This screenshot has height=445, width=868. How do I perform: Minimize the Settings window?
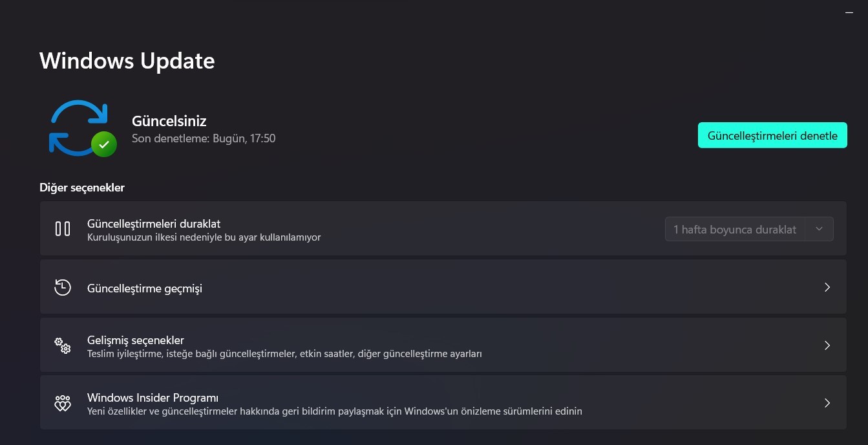coord(849,12)
